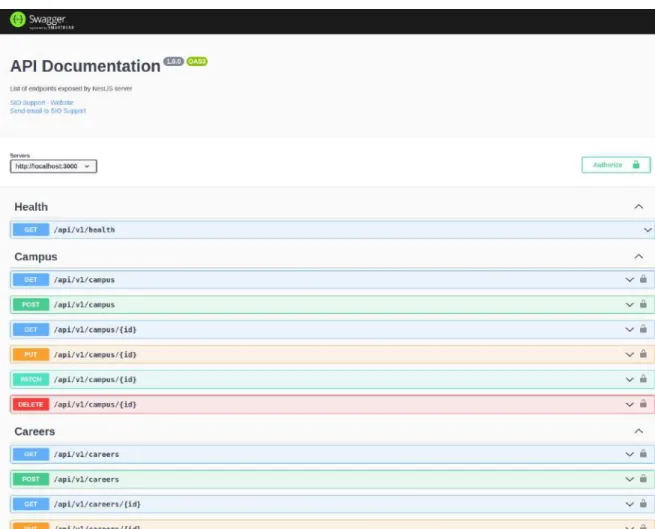The height and width of the screenshot is (529, 655).
Task: Click lock icon on POST /api/v1/careers row
Action: pos(643,478)
